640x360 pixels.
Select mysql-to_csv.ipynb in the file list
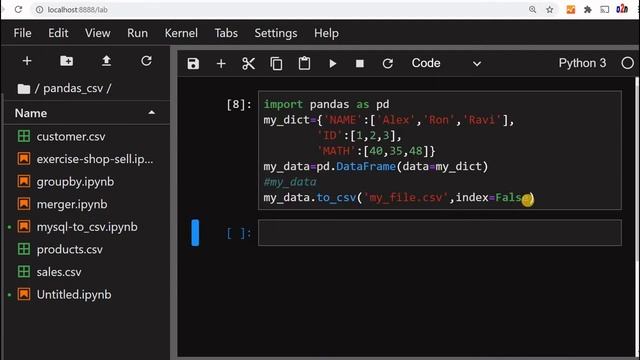pyautogui.click(x=87, y=227)
